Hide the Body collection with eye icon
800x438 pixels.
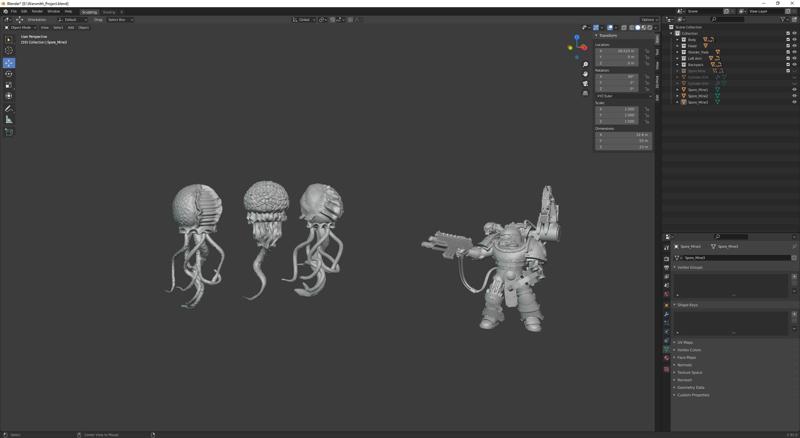tap(794, 39)
